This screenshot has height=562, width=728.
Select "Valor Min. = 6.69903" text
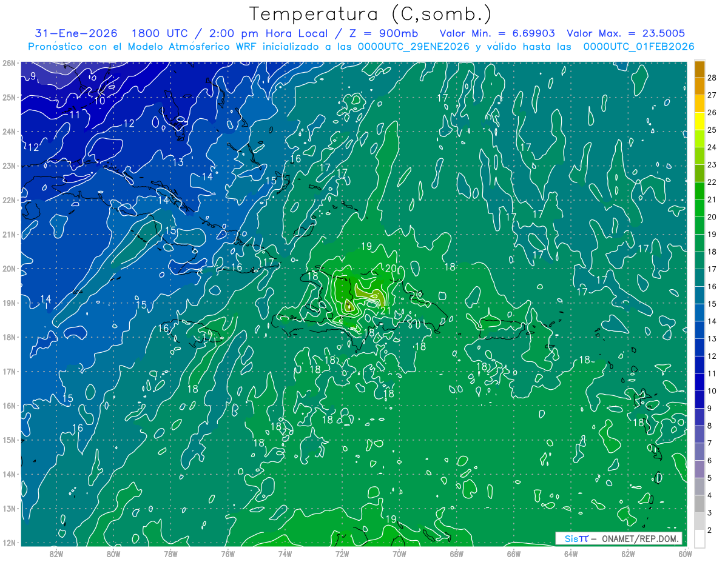(497, 33)
